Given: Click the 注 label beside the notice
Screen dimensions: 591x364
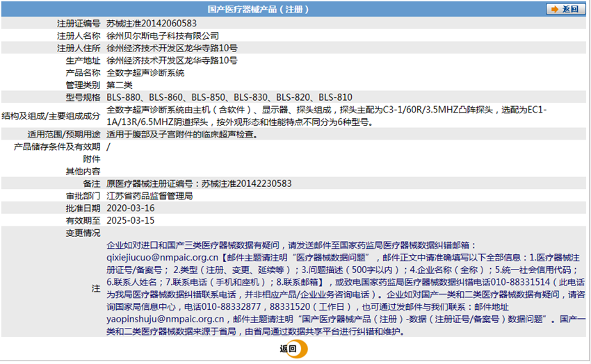Looking at the screenshot, I should [96, 288].
